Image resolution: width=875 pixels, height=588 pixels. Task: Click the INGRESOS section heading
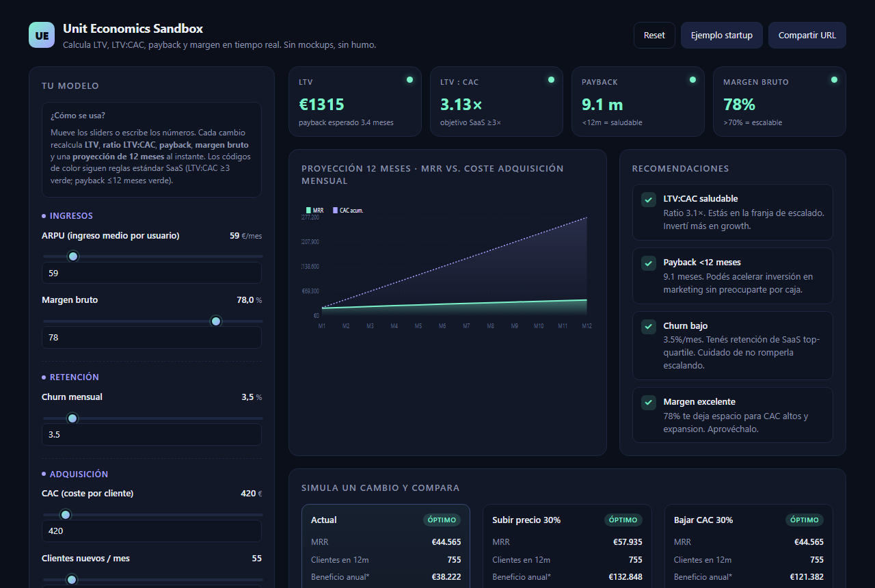pos(71,216)
